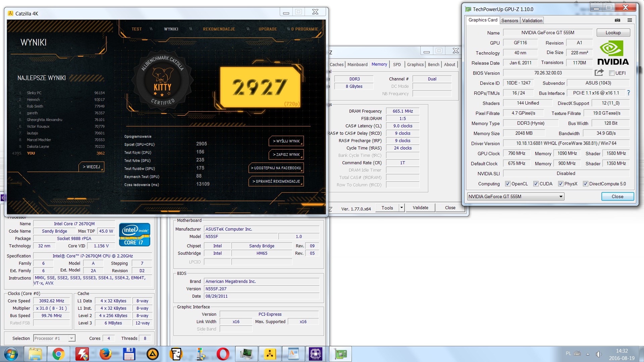
Task: Open the About tab in CPU-Z
Action: (x=449, y=64)
